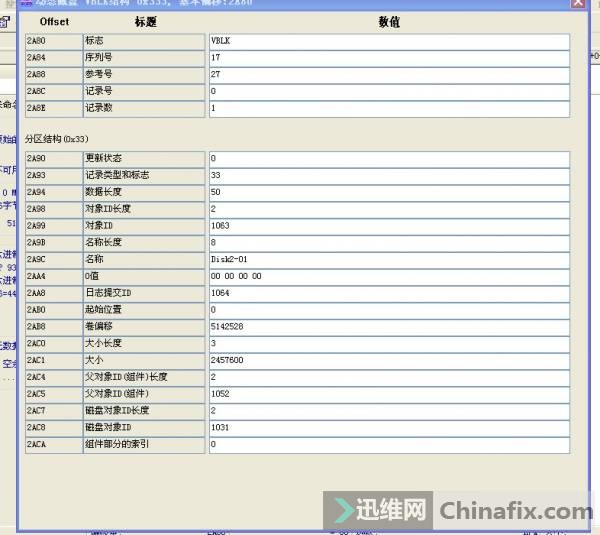Close the VBLK structure dialog
The height and width of the screenshot is (535, 600).
(x=578, y=3)
